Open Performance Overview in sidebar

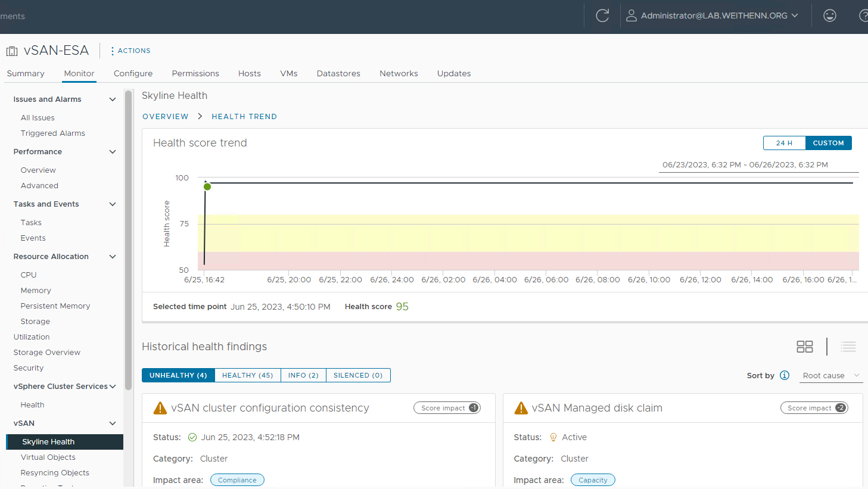tap(38, 170)
